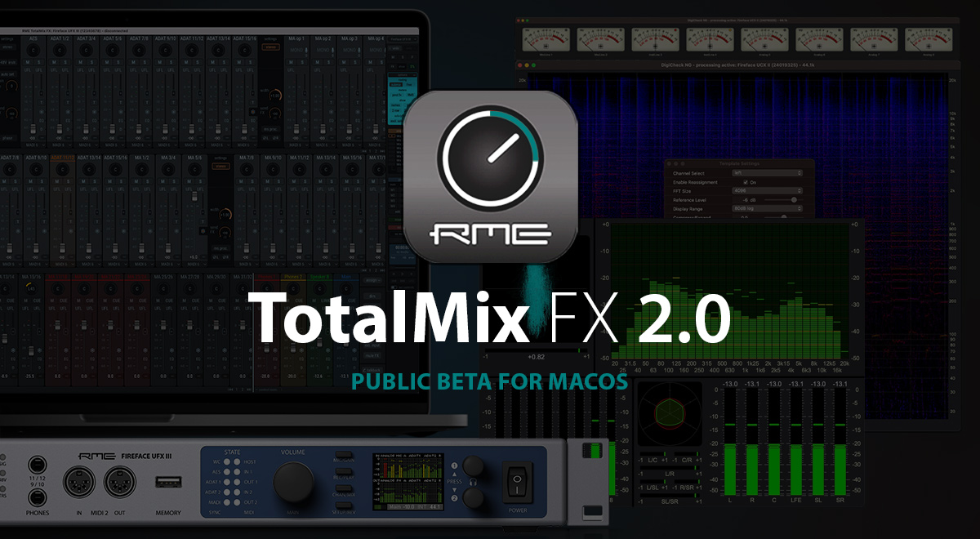Viewport: 980px width, 539px height.
Task: Toggle the stereo button in the settings strip
Action: coord(271,47)
